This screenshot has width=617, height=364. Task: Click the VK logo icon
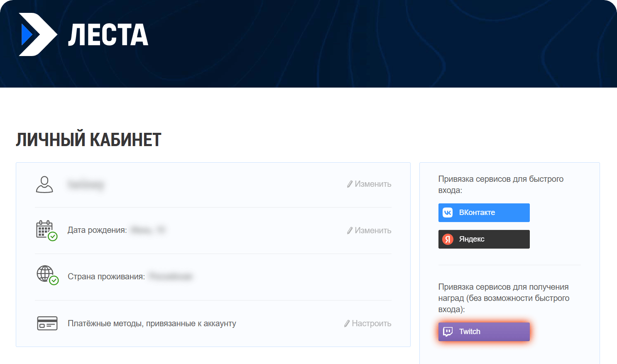448,213
